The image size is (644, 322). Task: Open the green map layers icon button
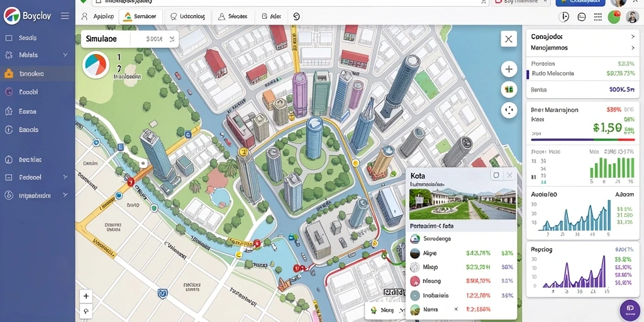click(509, 89)
